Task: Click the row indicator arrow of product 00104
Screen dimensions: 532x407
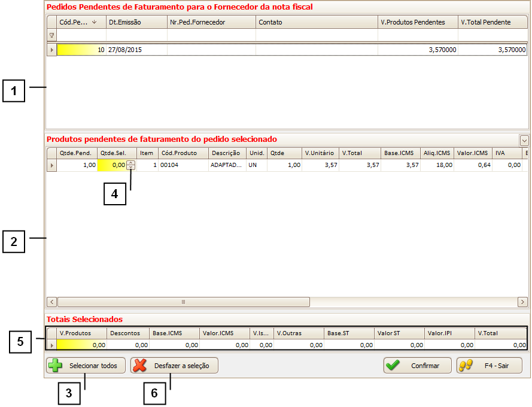Action: (51, 165)
